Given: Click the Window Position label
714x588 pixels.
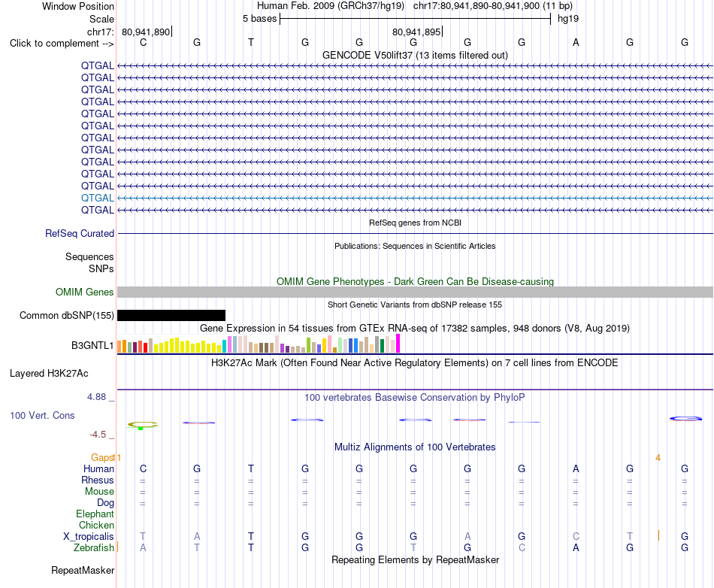Looking at the screenshot, I should 78,6.
